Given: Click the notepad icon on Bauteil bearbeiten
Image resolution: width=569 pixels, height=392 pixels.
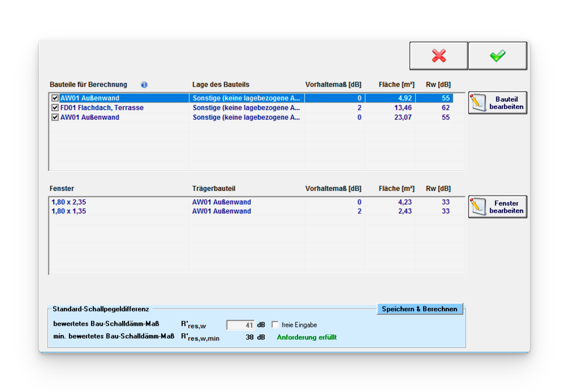Looking at the screenshot, I should (478, 103).
